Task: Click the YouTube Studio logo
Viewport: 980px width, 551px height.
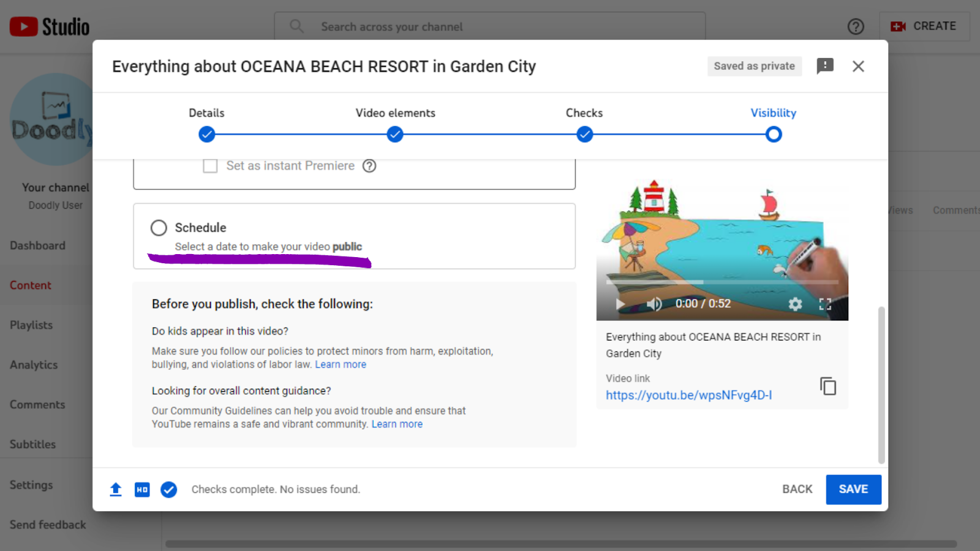Action: 50,26
